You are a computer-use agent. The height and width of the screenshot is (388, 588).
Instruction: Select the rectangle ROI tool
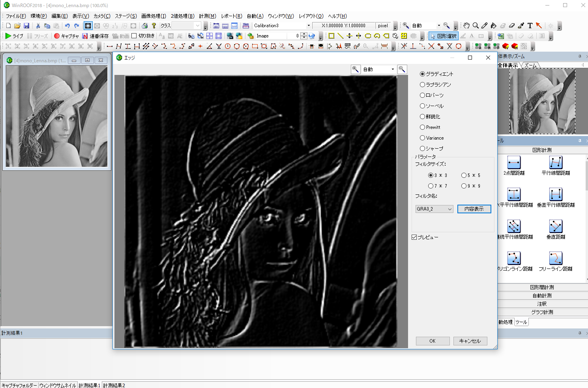click(x=331, y=36)
